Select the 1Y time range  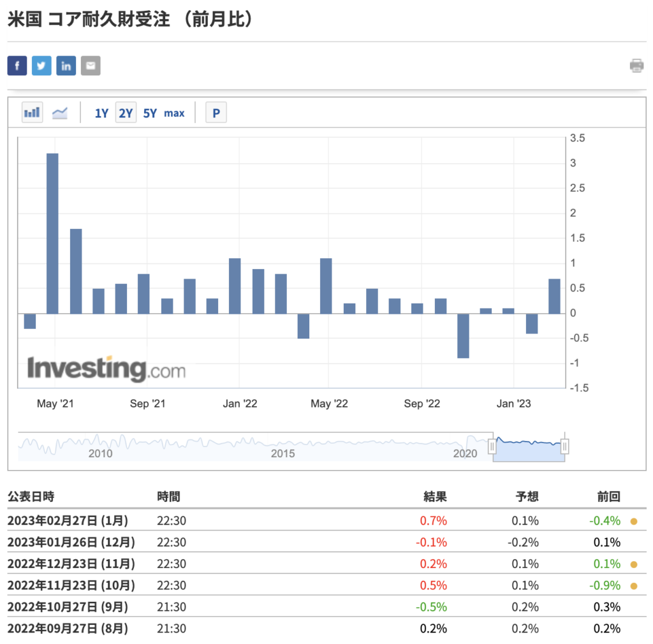coord(101,113)
